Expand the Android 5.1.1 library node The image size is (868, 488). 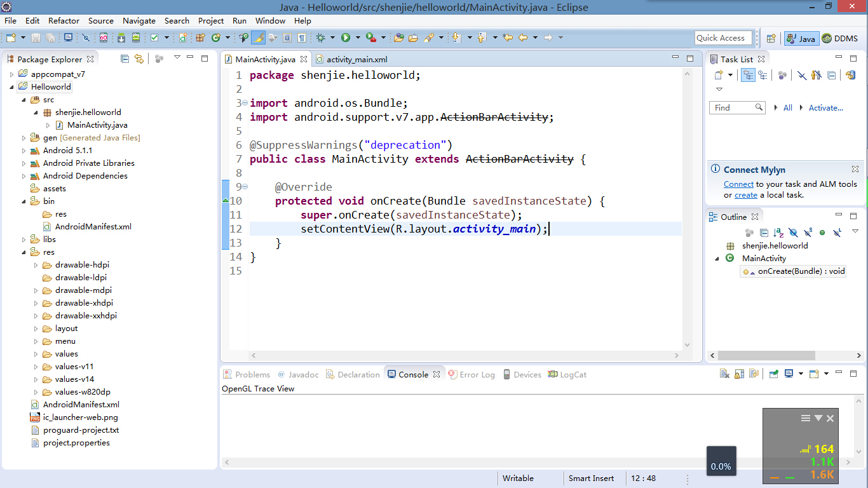click(x=24, y=150)
